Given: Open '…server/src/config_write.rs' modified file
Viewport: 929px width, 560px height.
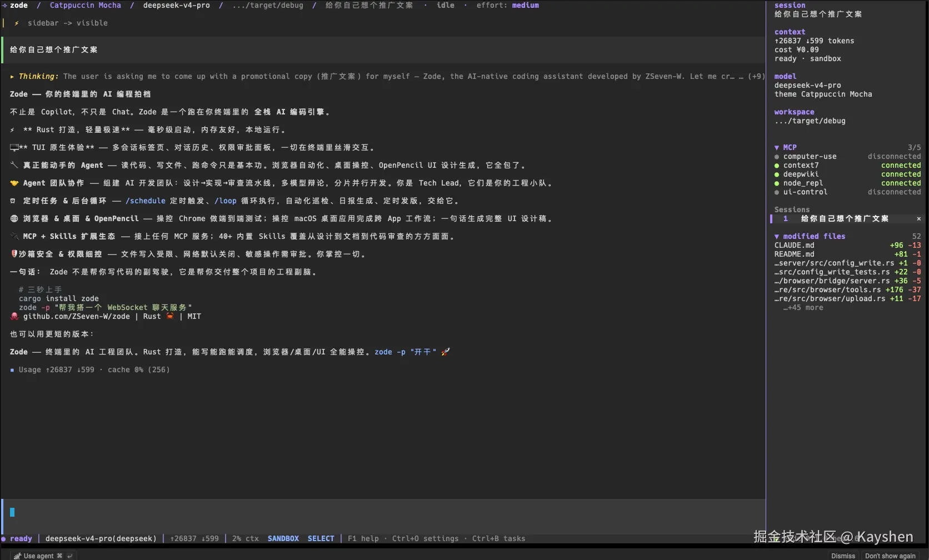Looking at the screenshot, I should pos(848,263).
